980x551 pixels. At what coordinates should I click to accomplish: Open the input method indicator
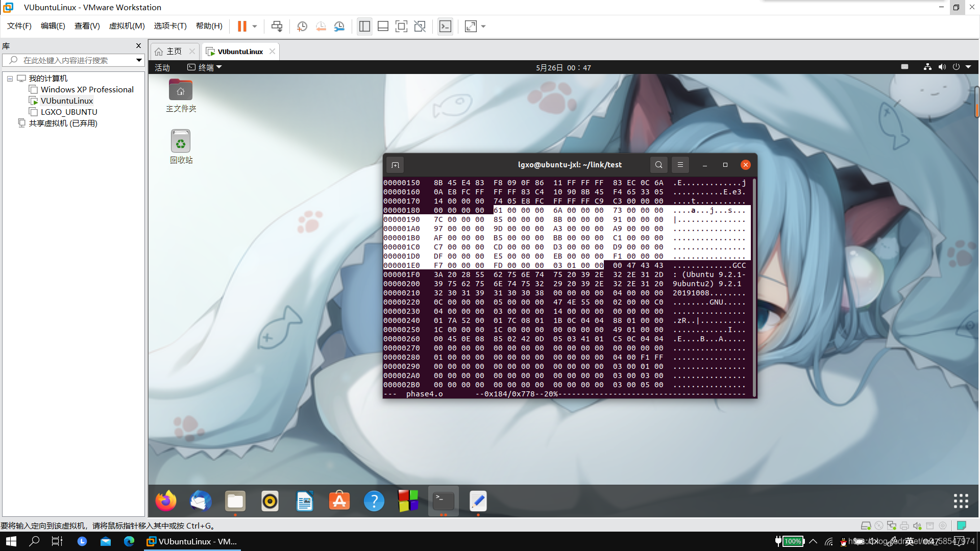click(904, 67)
